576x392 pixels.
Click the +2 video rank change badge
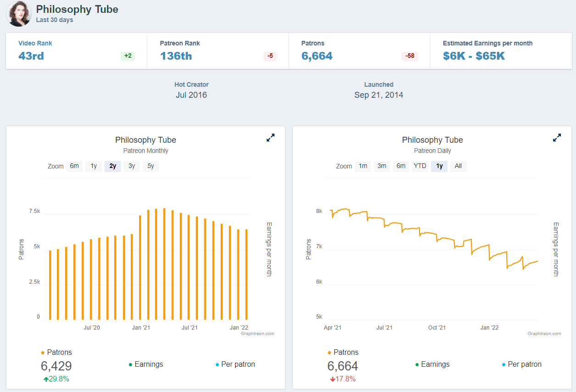(128, 56)
